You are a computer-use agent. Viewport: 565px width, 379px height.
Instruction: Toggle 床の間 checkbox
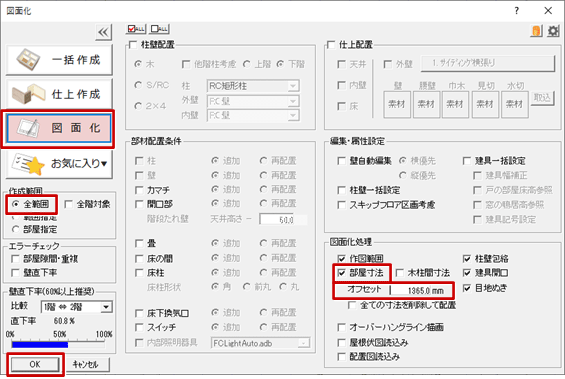139,258
